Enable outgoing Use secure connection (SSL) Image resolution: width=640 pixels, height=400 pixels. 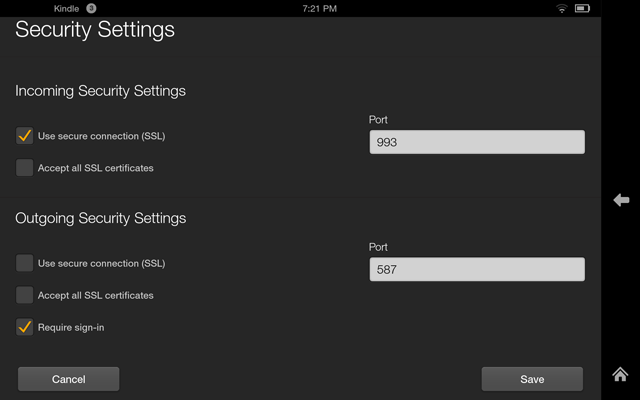click(x=25, y=263)
